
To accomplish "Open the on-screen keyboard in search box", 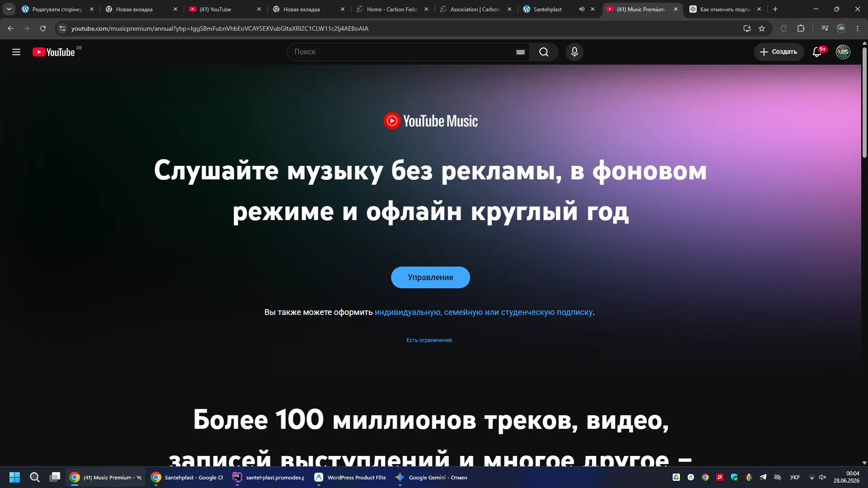I will pos(520,52).
